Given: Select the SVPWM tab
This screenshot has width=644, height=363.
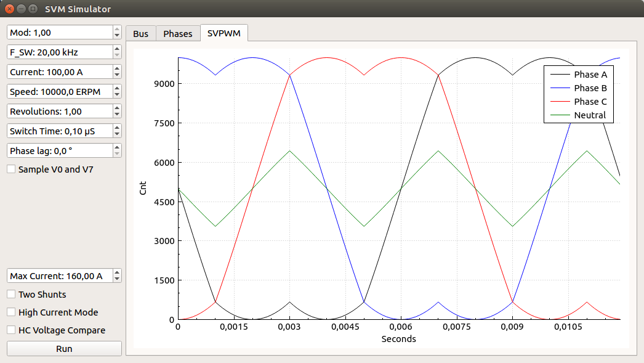Looking at the screenshot, I should (x=223, y=34).
